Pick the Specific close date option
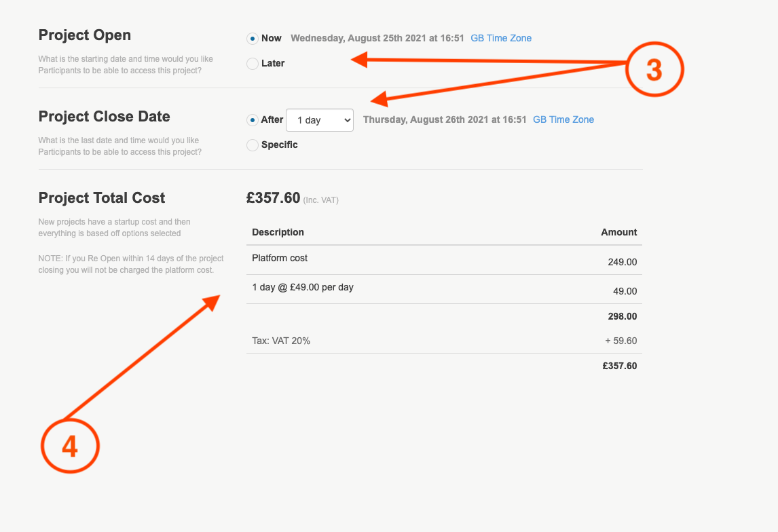This screenshot has width=778, height=532. 253,145
